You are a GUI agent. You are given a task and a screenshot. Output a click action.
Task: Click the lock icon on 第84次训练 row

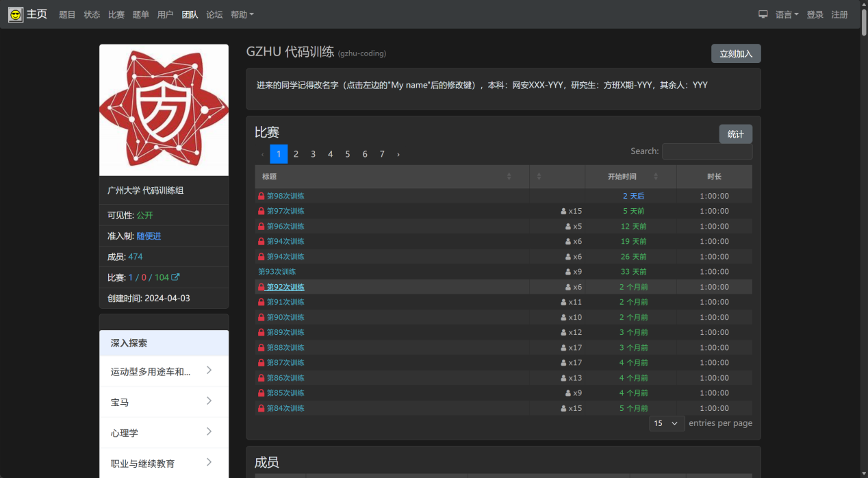261,408
